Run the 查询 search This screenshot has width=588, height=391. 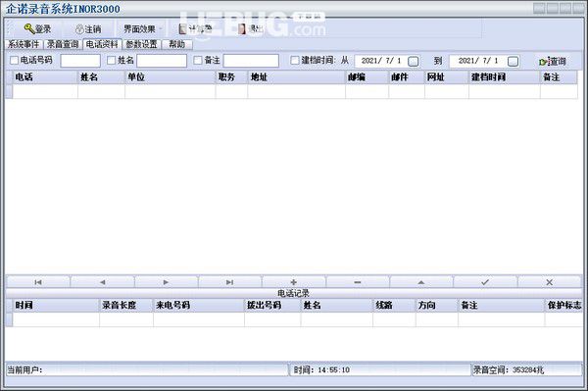tap(553, 61)
